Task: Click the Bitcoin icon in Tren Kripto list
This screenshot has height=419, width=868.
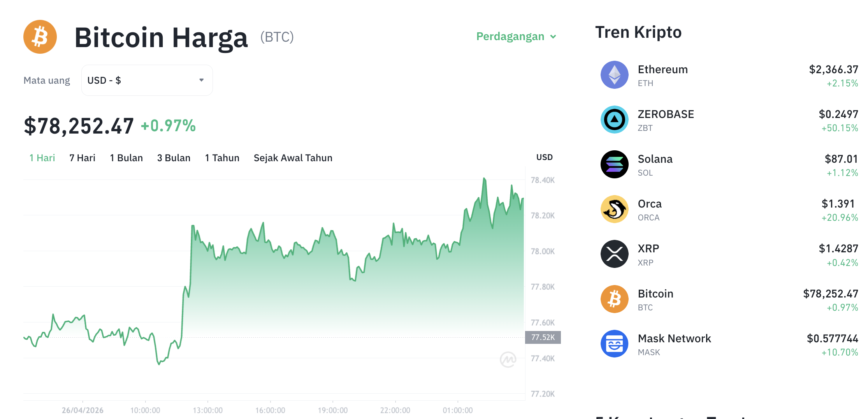Action: point(614,299)
